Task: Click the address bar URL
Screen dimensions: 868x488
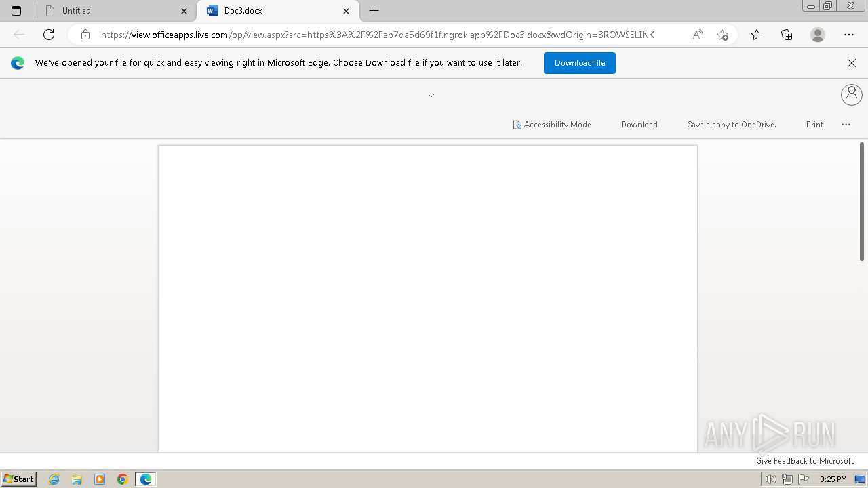Action: 378,35
